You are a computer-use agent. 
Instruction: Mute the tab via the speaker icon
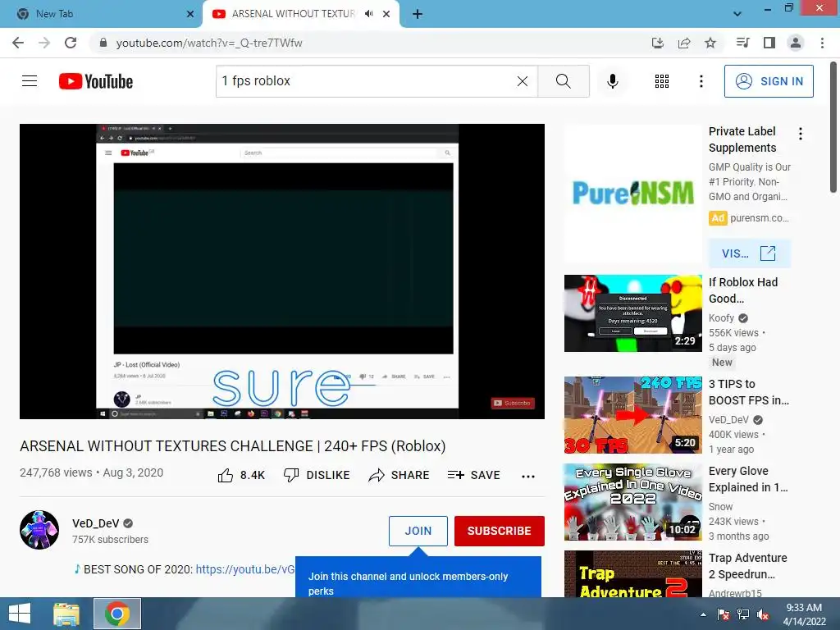[368, 14]
